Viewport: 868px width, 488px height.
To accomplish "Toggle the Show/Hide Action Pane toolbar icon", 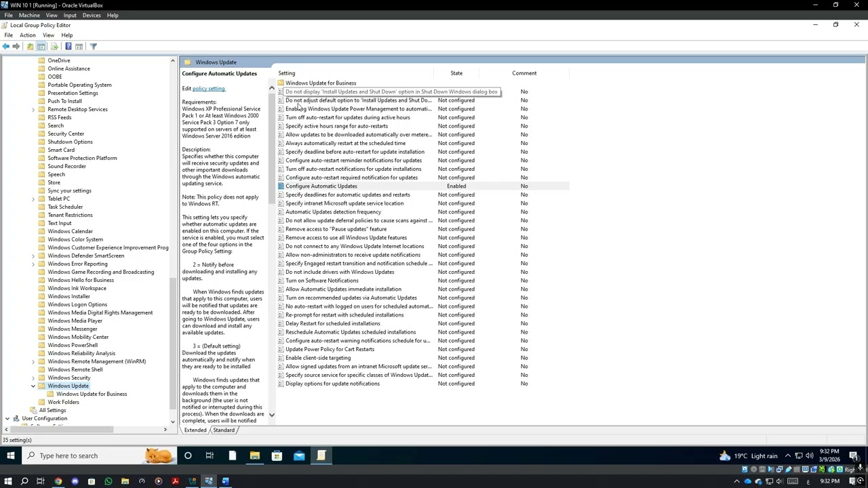I will (x=79, y=46).
